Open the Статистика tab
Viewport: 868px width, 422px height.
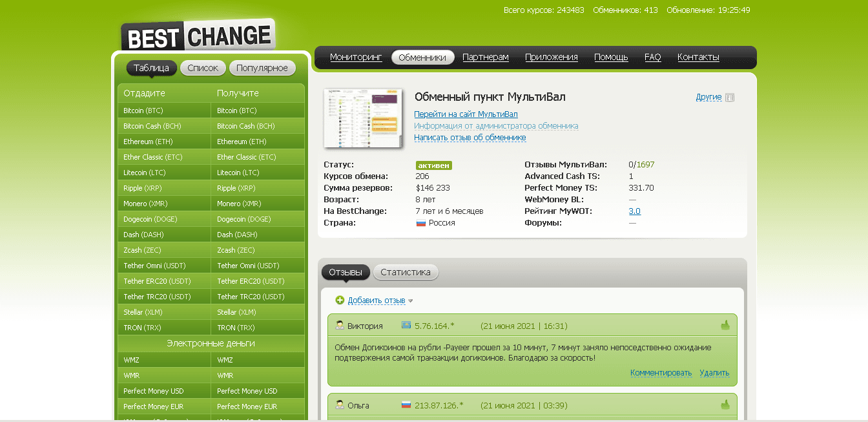point(405,272)
